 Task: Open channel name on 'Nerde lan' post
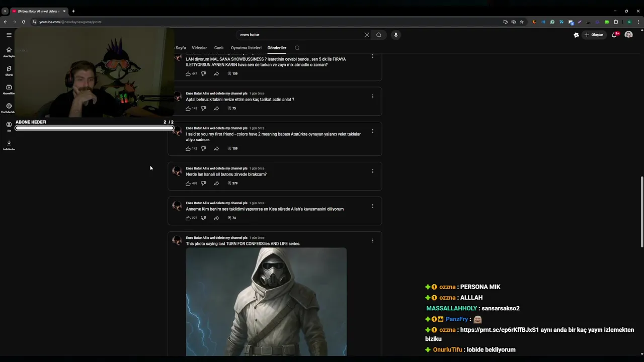pos(216,168)
